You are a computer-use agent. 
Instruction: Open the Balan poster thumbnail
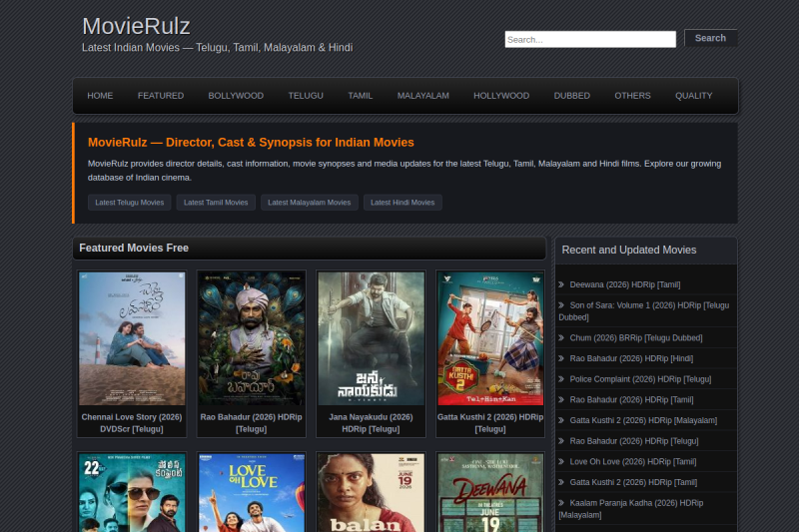point(371,493)
